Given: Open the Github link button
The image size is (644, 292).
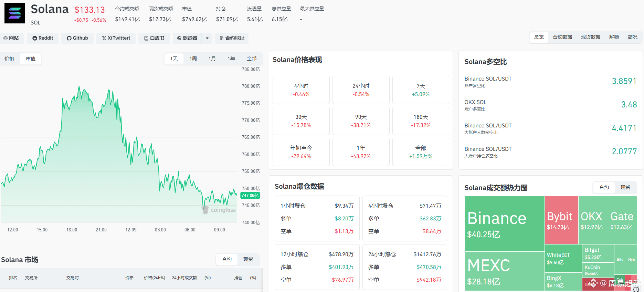Looking at the screenshot, I should coord(77,38).
